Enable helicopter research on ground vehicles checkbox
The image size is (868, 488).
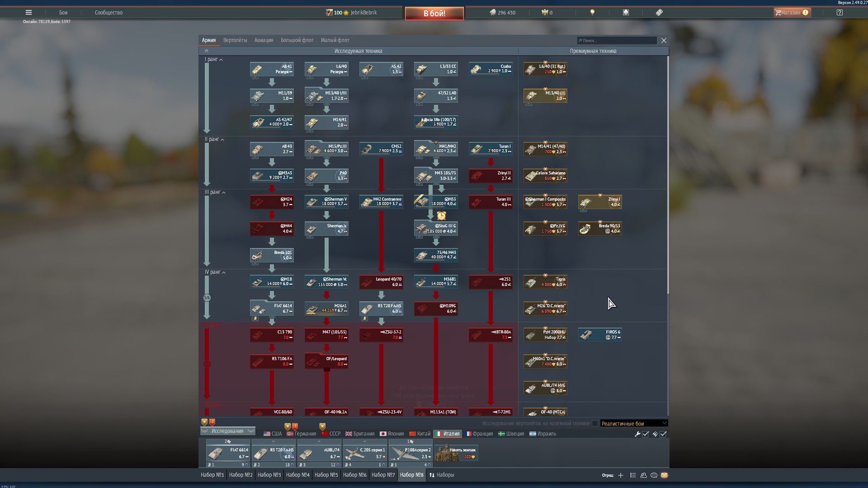pyautogui.click(x=595, y=424)
